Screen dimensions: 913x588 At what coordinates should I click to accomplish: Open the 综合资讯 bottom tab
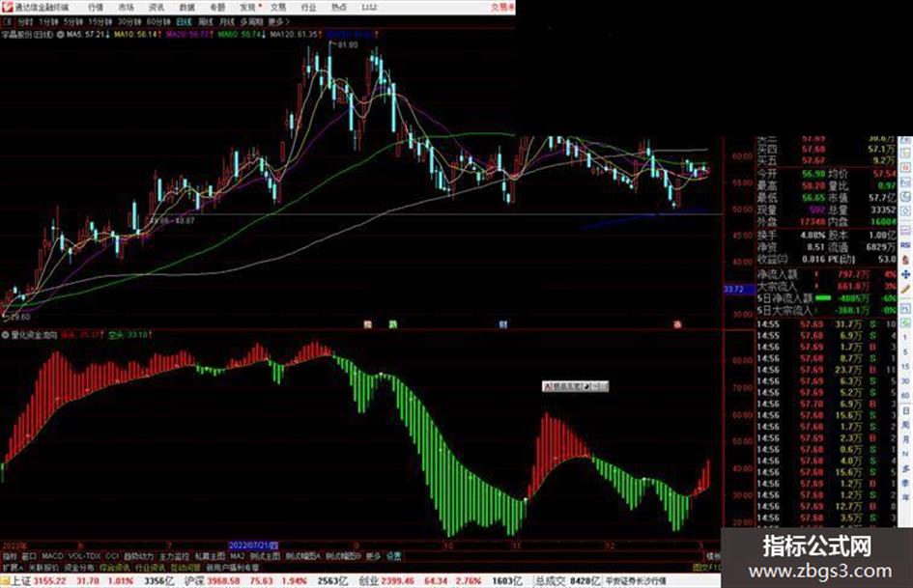(x=115, y=567)
